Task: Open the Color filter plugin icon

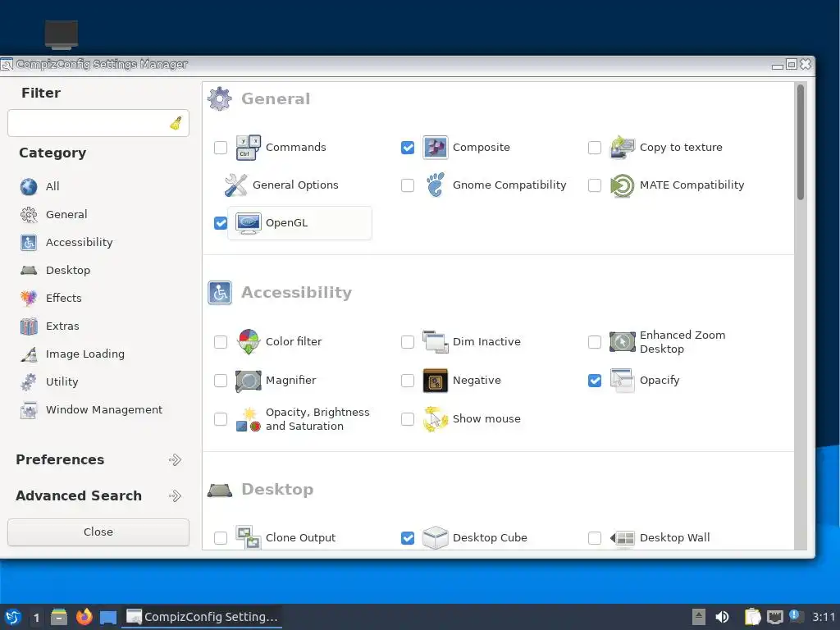Action: coord(248,342)
